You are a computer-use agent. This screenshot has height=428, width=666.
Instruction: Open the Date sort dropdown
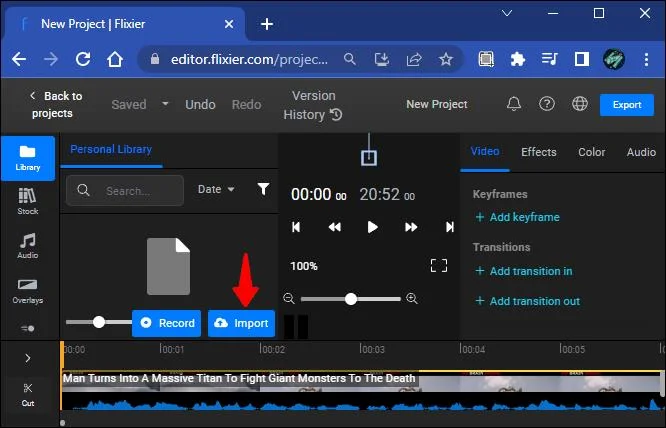[216, 189]
